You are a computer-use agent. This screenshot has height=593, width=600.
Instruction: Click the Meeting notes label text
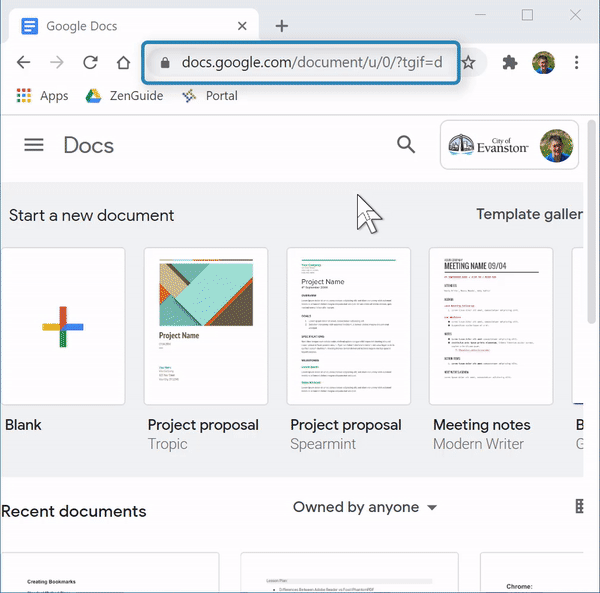click(482, 425)
